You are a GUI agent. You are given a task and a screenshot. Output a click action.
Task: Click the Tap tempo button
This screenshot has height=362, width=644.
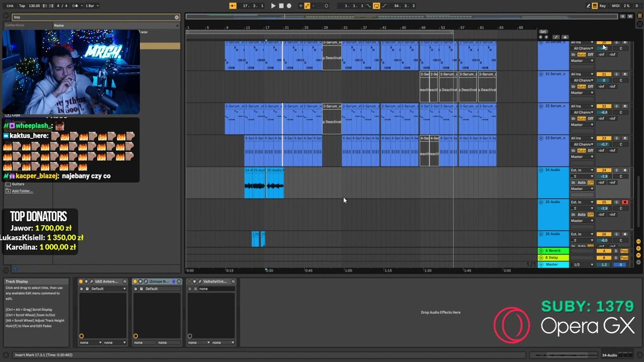22,6
